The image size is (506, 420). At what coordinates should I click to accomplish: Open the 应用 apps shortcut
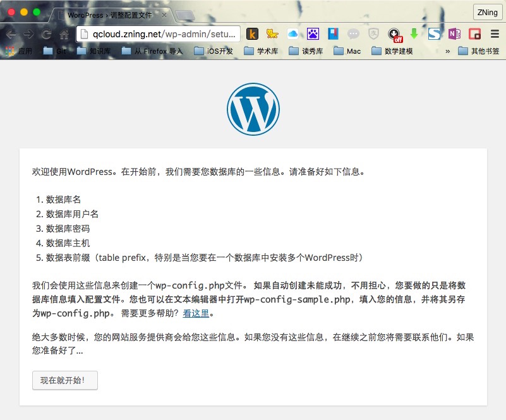coord(19,51)
